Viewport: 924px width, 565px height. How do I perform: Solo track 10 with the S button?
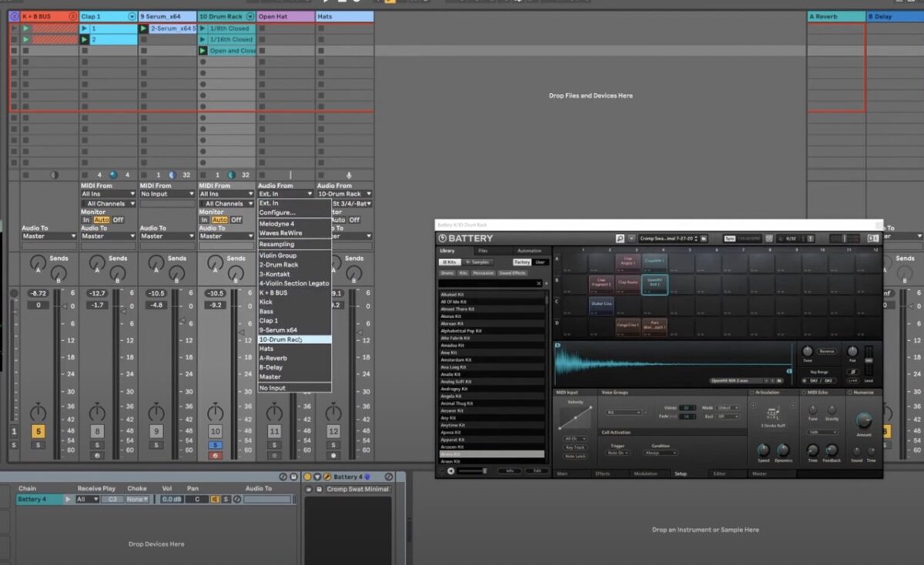[x=216, y=445]
